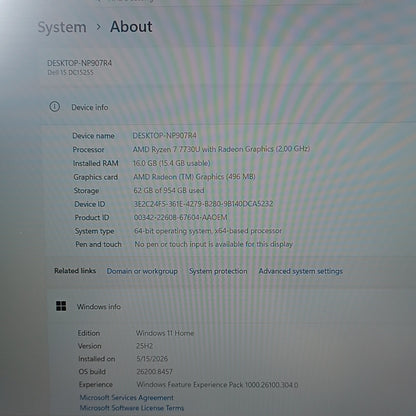Open Domain or workgroup link

pos(142,271)
